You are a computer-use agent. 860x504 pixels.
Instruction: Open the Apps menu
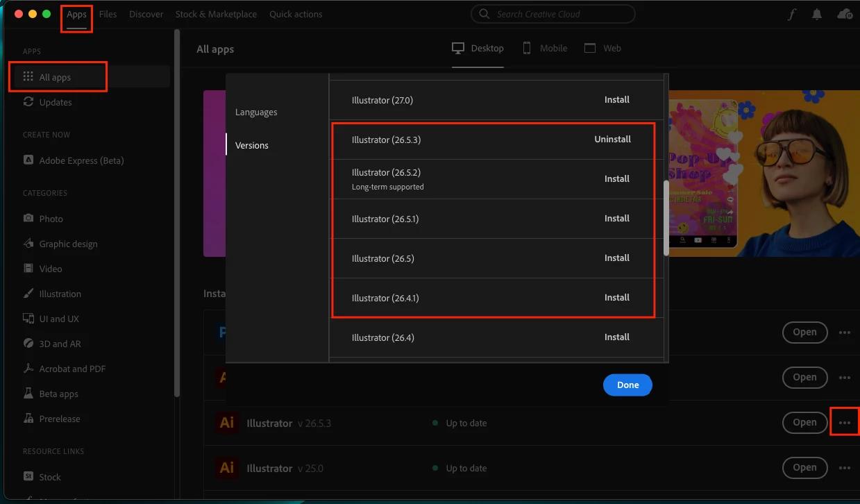tap(76, 14)
